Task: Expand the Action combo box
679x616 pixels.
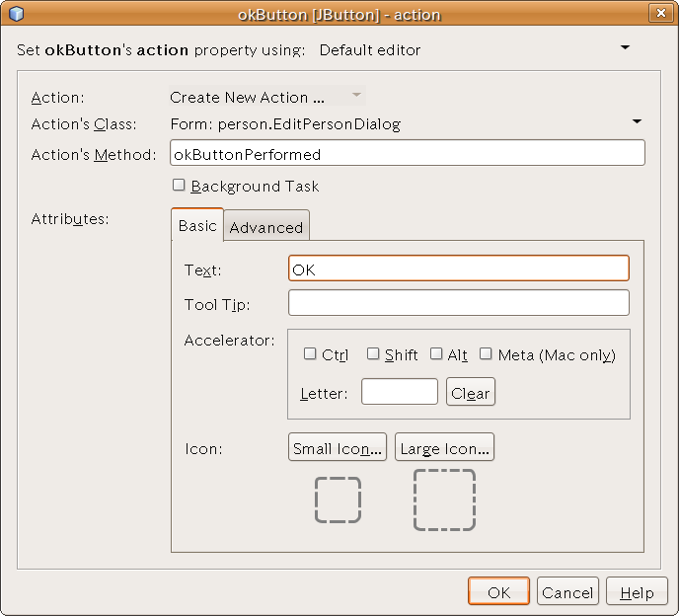Action: pos(356,97)
